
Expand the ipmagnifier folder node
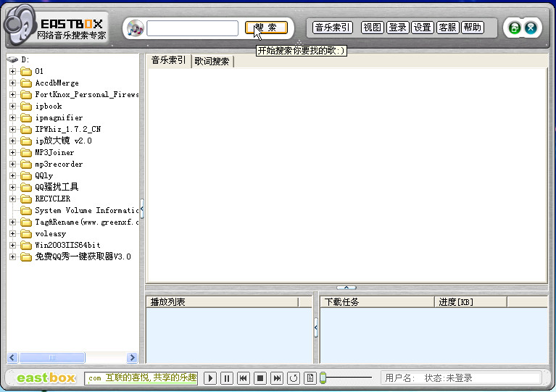click(13, 117)
